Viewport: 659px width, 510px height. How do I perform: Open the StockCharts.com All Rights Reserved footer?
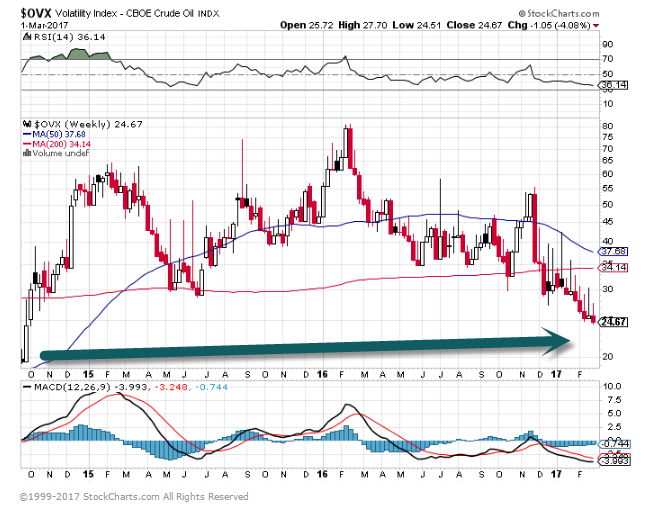tap(134, 497)
